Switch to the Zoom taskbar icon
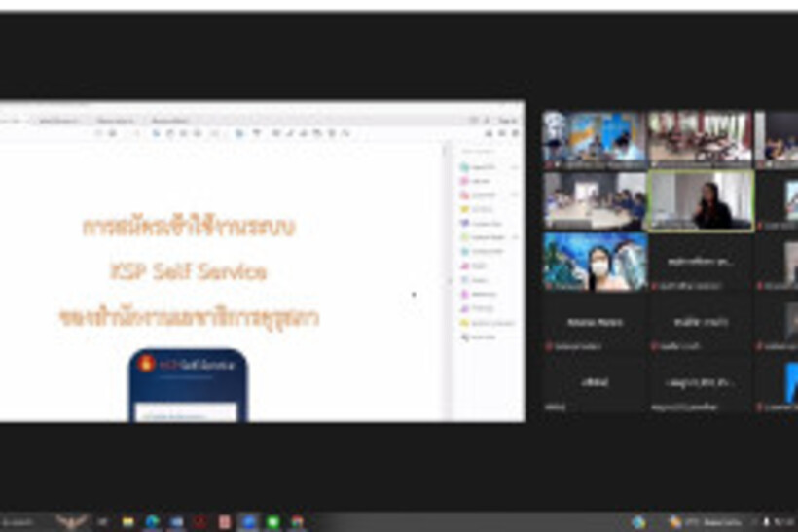Screen dimensions: 798x532 coord(249,522)
